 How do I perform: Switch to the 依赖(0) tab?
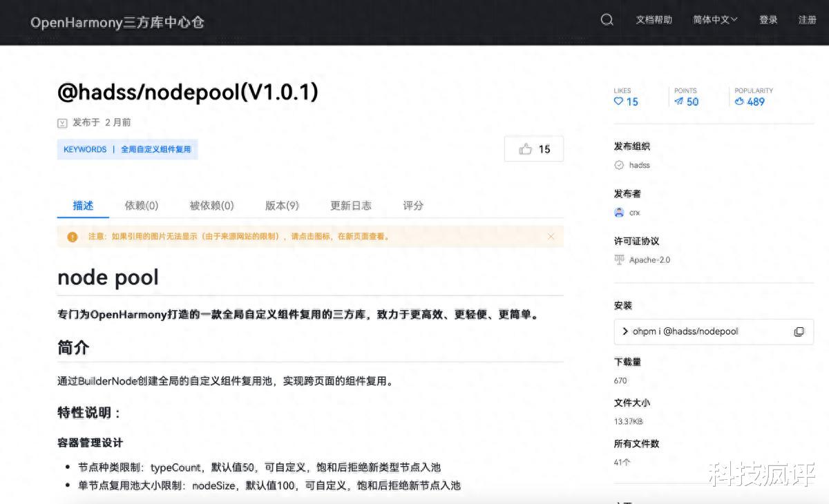tap(142, 205)
